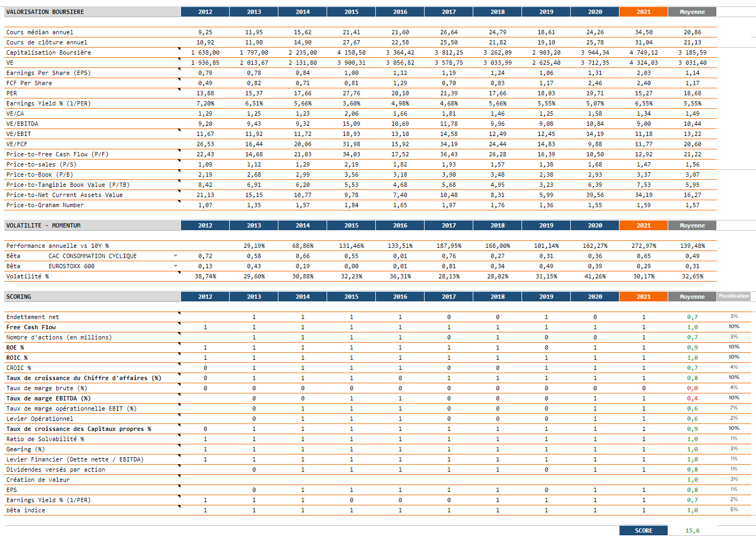The height and width of the screenshot is (538, 756).
Task: Select the "Levier Opérationnel" row label
Action: [x=40, y=419]
